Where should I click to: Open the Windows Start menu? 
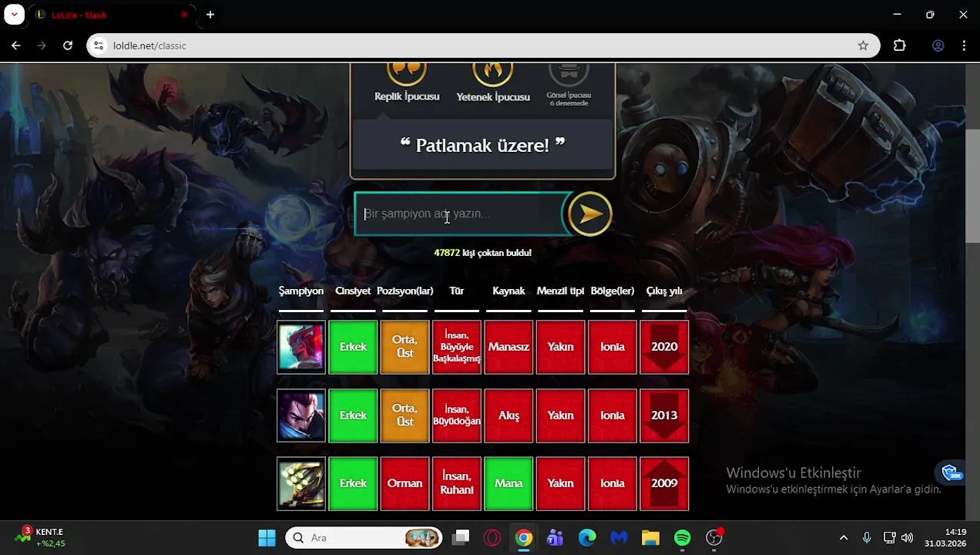tap(267, 538)
